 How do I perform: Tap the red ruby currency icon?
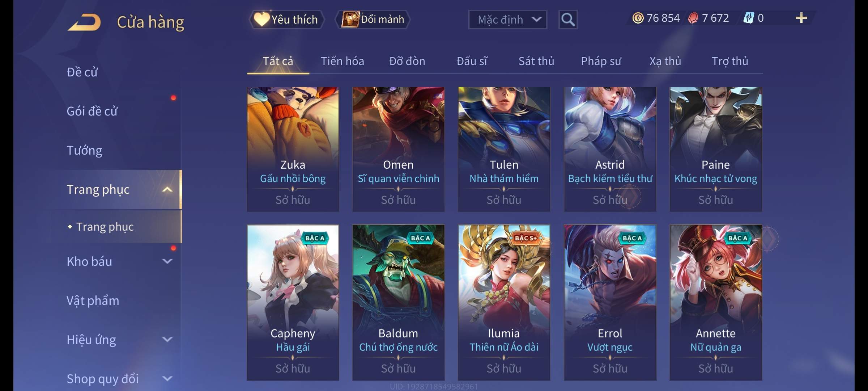coord(693,18)
